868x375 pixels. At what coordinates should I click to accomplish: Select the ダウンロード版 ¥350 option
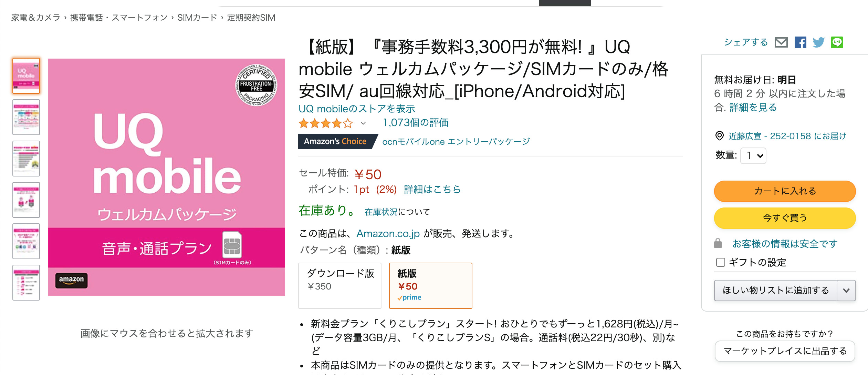coord(340,285)
